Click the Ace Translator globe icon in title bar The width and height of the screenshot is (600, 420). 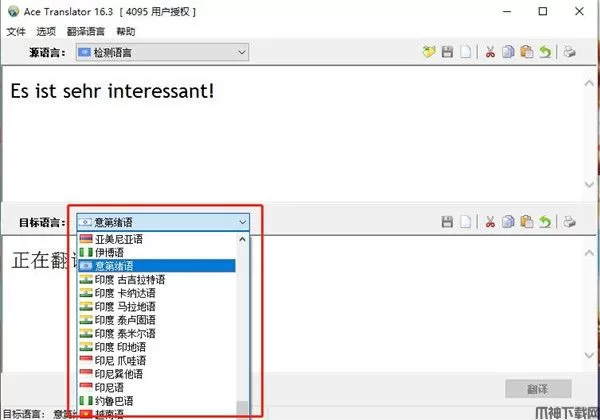click(x=13, y=11)
